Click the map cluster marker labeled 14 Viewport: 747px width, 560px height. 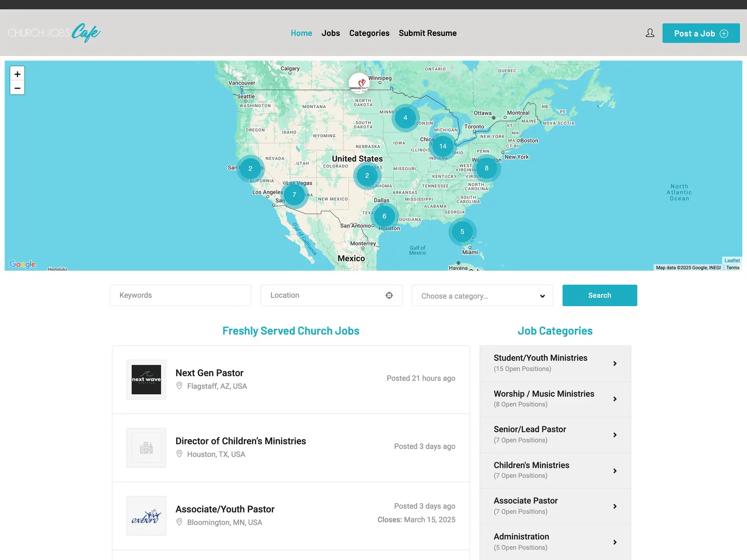[443, 146]
